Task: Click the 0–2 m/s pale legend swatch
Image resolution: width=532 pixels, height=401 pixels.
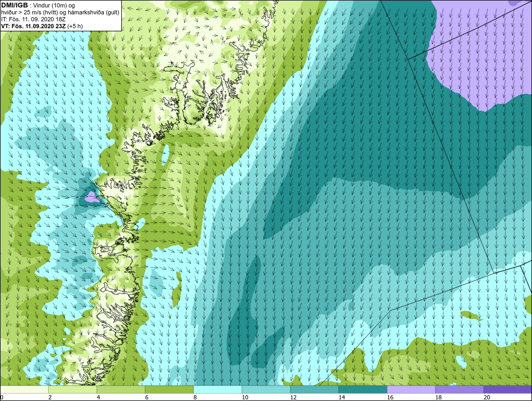Action: pos(24,389)
